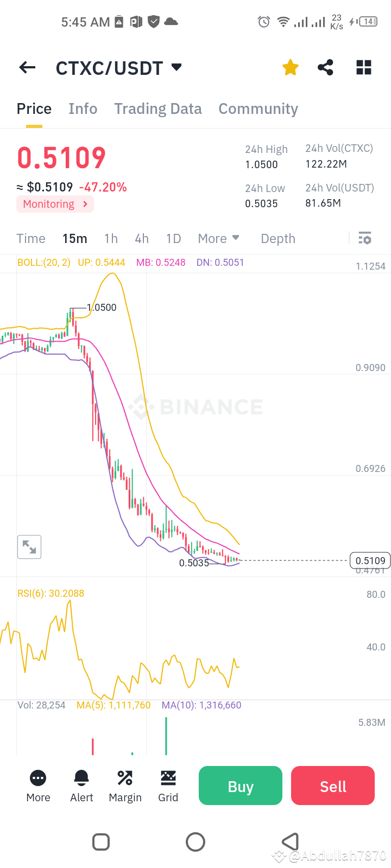Open the share options
Viewport: 391px width, 868px height.
click(325, 67)
